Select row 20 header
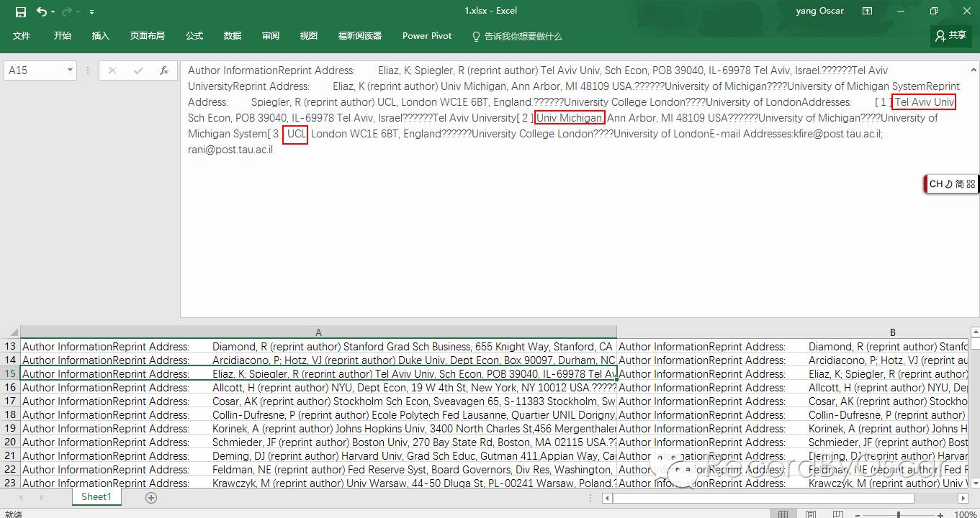Screen dimensions: 980x518 [x=10, y=442]
